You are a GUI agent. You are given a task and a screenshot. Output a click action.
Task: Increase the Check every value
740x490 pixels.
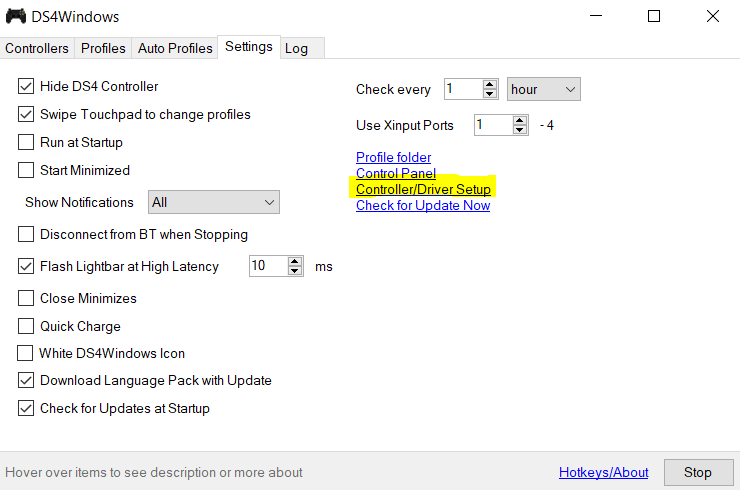pos(490,84)
